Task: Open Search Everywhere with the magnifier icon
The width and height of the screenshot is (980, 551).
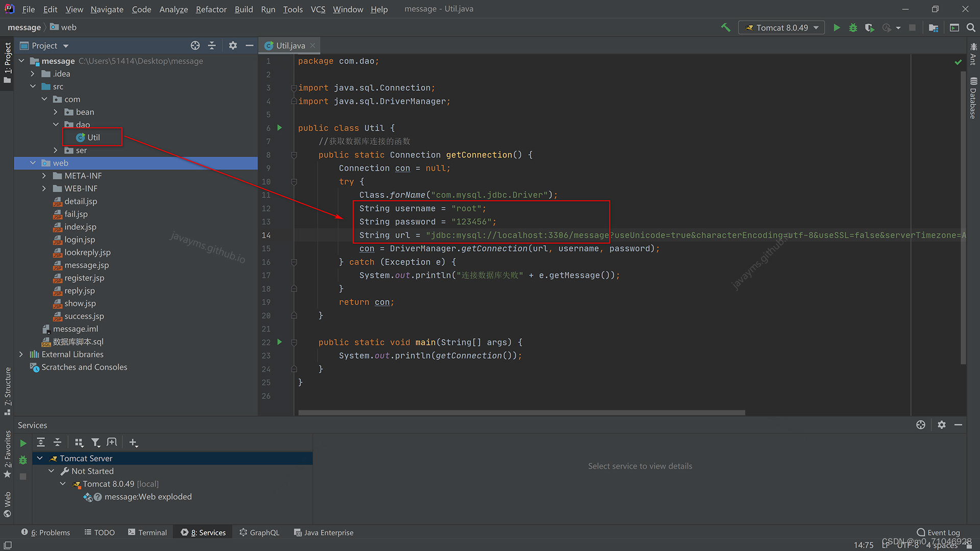Action: [x=971, y=28]
